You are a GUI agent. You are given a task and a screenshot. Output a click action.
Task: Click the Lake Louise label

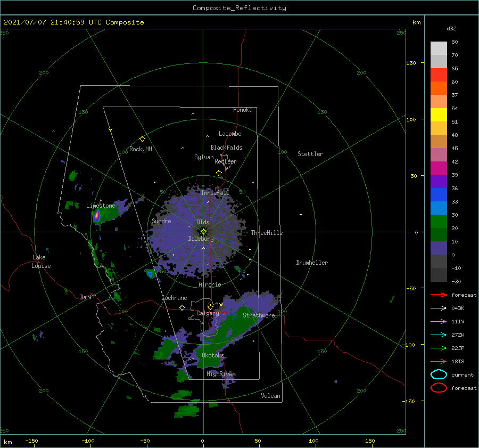click(x=41, y=262)
